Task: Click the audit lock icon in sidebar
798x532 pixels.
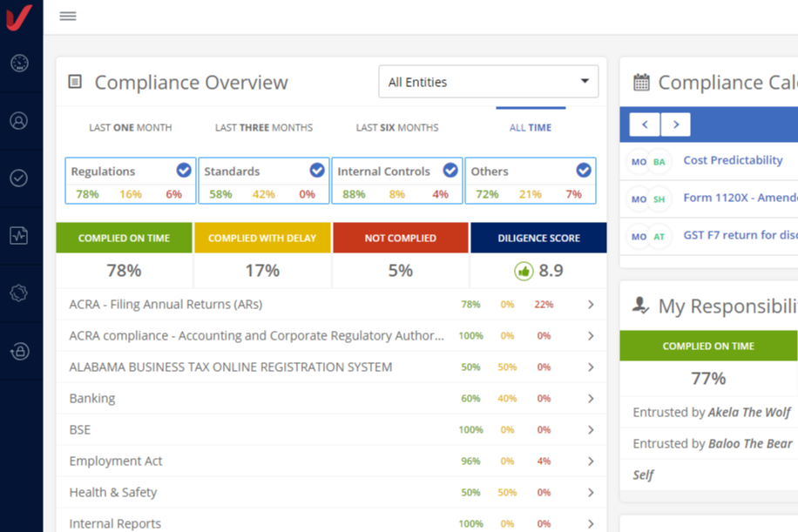Action: coord(21,353)
